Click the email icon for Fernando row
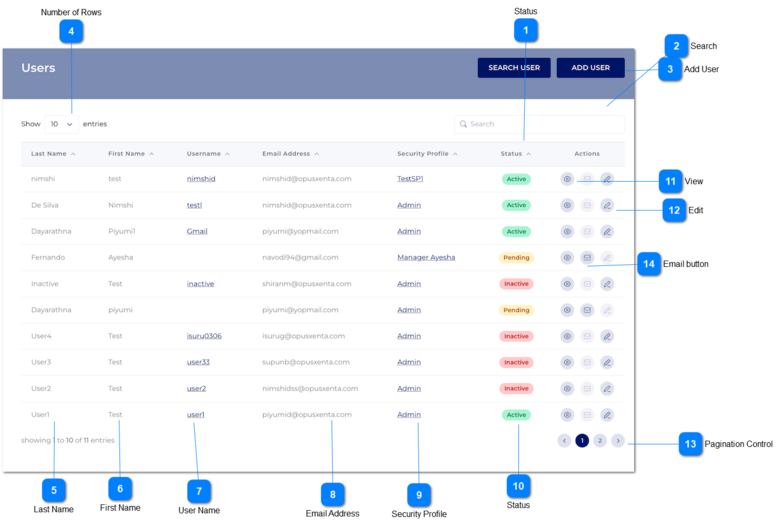The height and width of the screenshot is (527, 781). (587, 257)
